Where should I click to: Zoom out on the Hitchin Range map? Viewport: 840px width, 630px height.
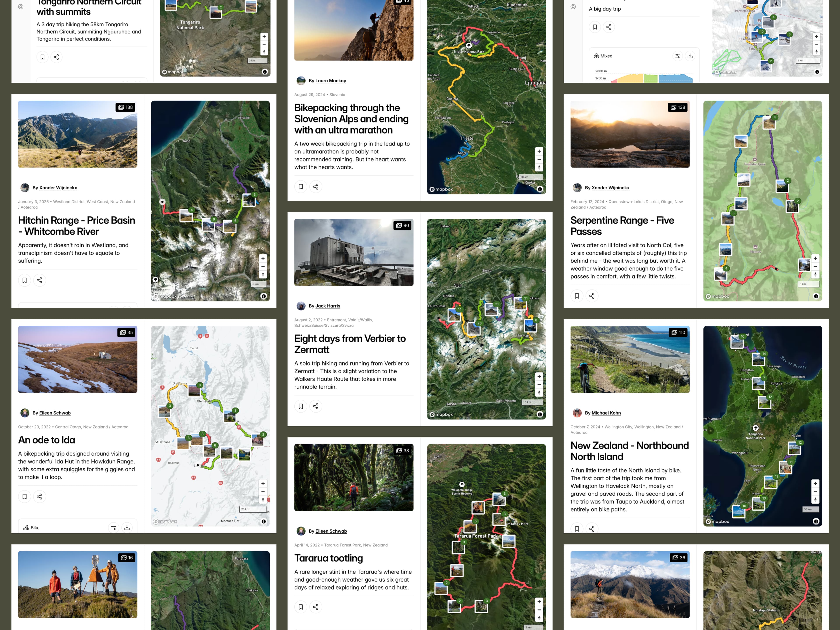click(263, 266)
